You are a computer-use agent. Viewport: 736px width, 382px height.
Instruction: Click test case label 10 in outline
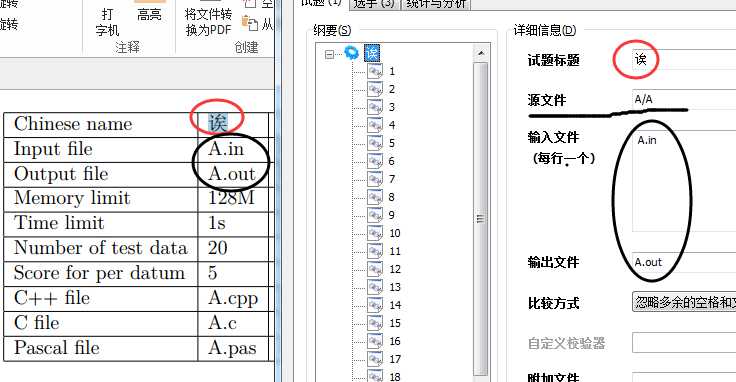395,233
